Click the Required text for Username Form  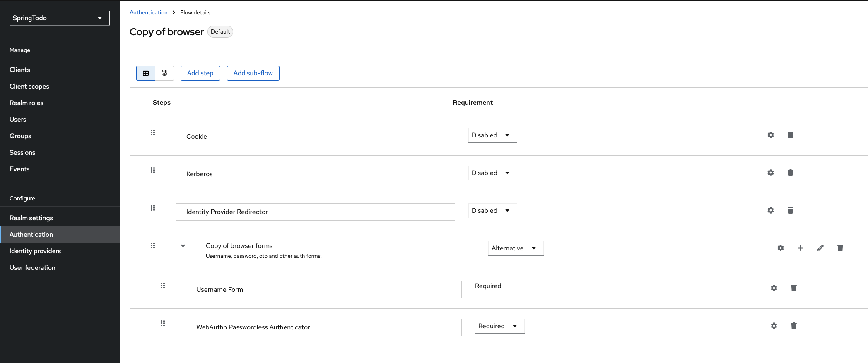(488, 286)
